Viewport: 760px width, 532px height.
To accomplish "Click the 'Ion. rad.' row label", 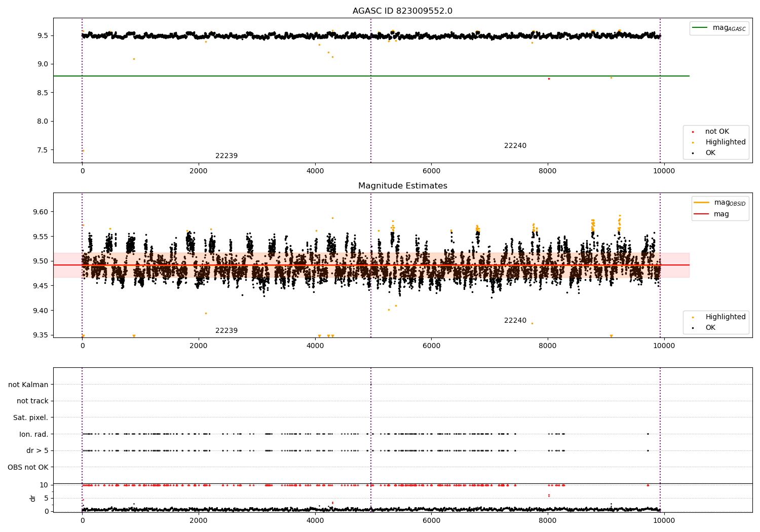I will coord(34,434).
